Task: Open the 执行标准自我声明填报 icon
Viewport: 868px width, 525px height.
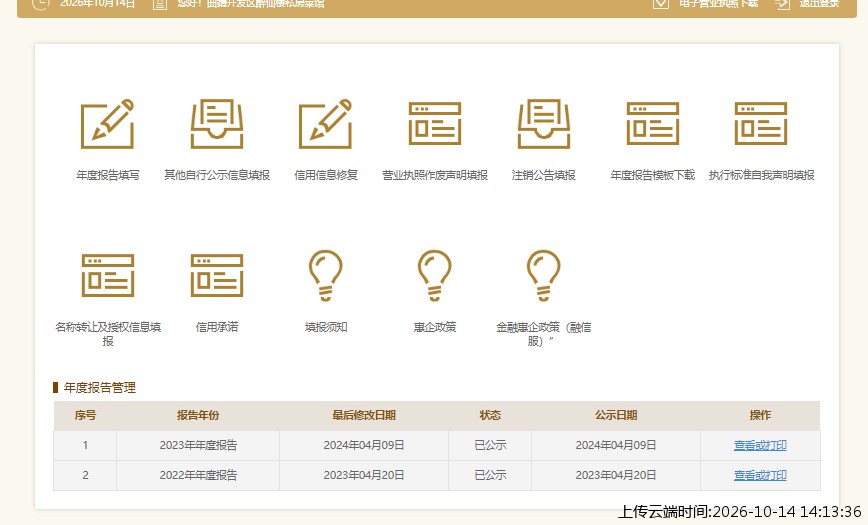Action: (761, 123)
